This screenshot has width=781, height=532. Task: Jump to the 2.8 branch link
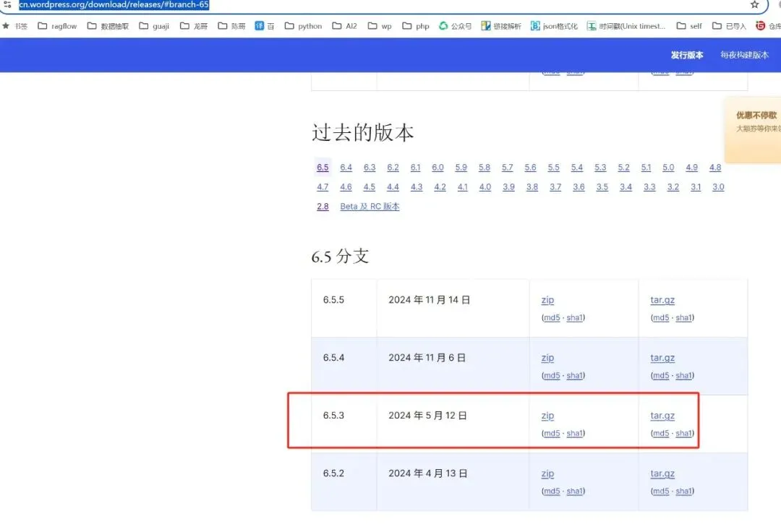323,207
